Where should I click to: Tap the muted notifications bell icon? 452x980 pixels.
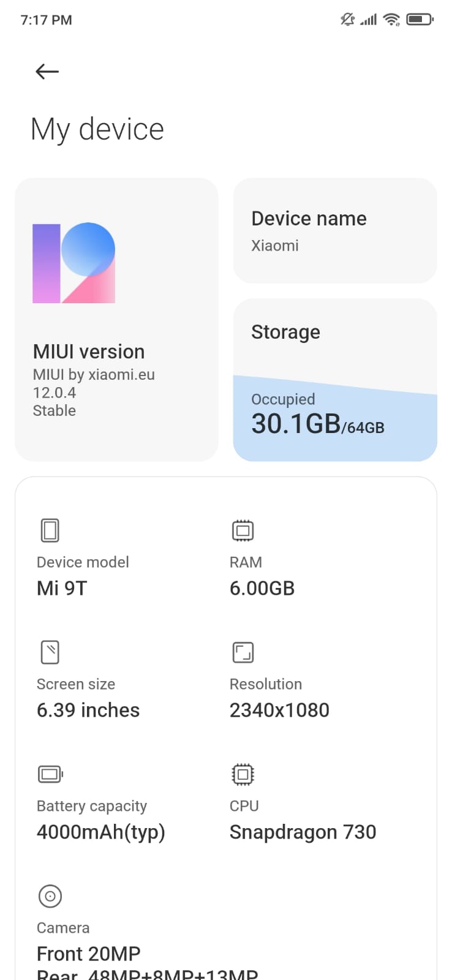pyautogui.click(x=347, y=20)
